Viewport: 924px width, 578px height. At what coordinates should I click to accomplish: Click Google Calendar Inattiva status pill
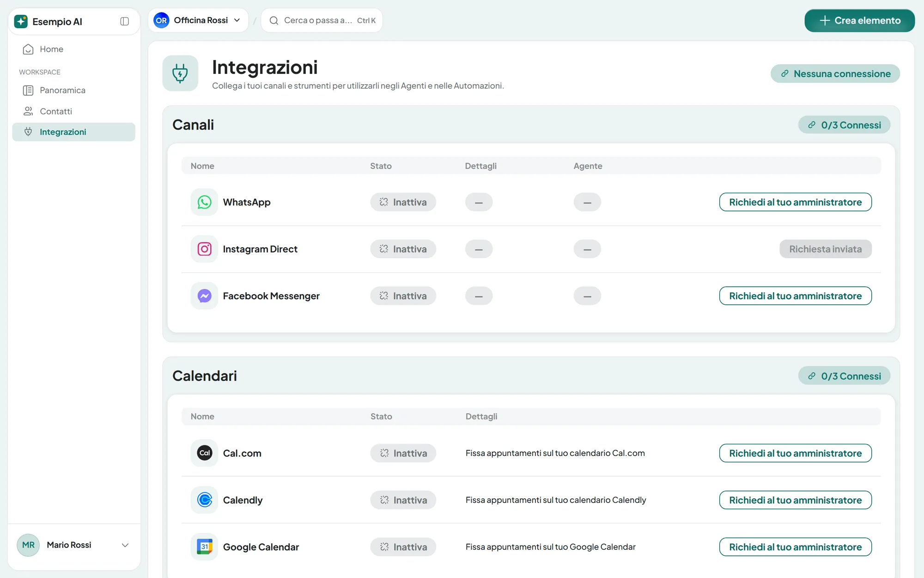point(403,547)
